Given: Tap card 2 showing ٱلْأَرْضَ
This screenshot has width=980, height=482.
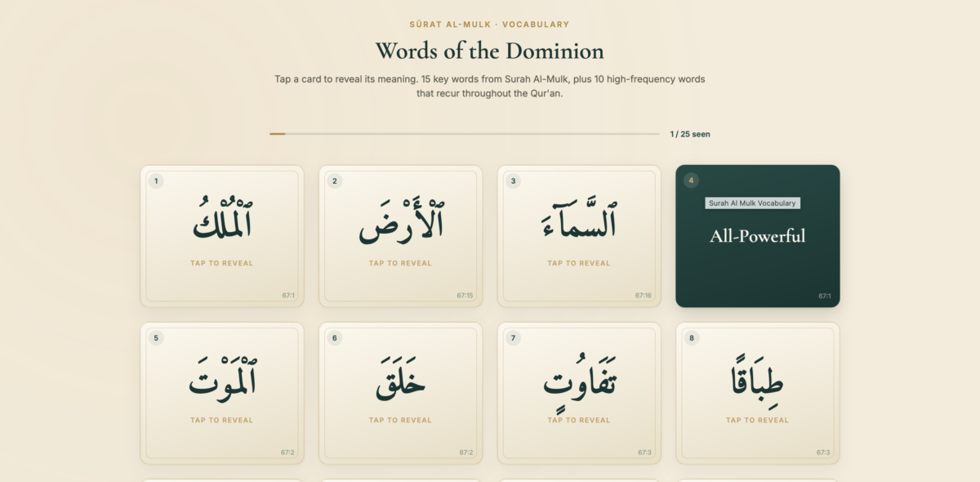Looking at the screenshot, I should [400, 236].
